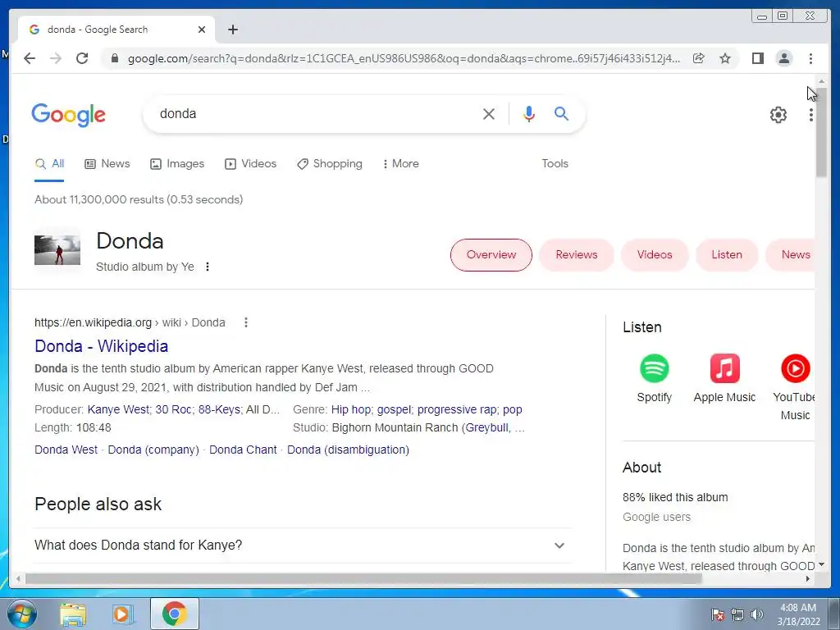
Task: Select the Listen chip
Action: click(x=727, y=255)
